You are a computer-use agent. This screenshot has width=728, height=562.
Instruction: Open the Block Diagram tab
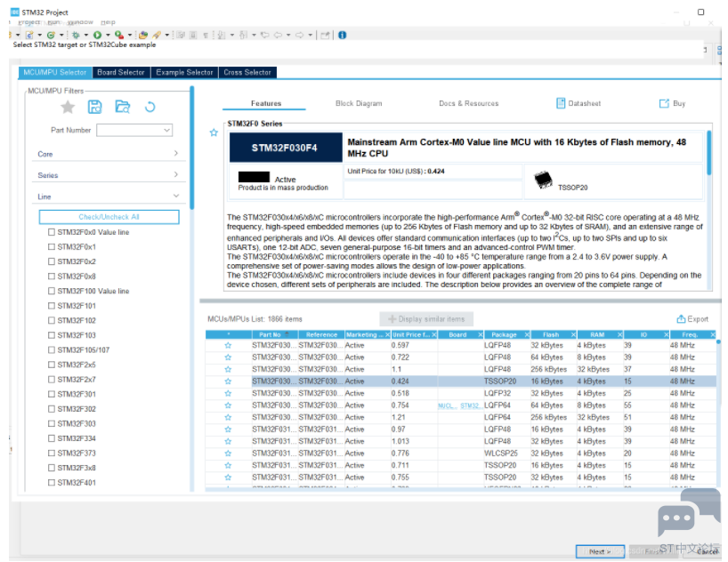click(359, 103)
